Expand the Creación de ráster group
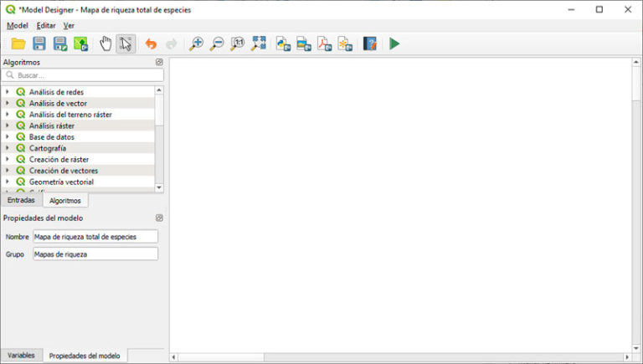The image size is (643, 364). pos(8,159)
